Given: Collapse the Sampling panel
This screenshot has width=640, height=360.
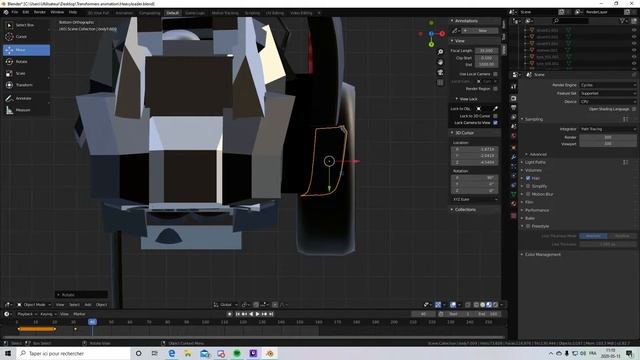Looking at the screenshot, I should click(x=533, y=119).
